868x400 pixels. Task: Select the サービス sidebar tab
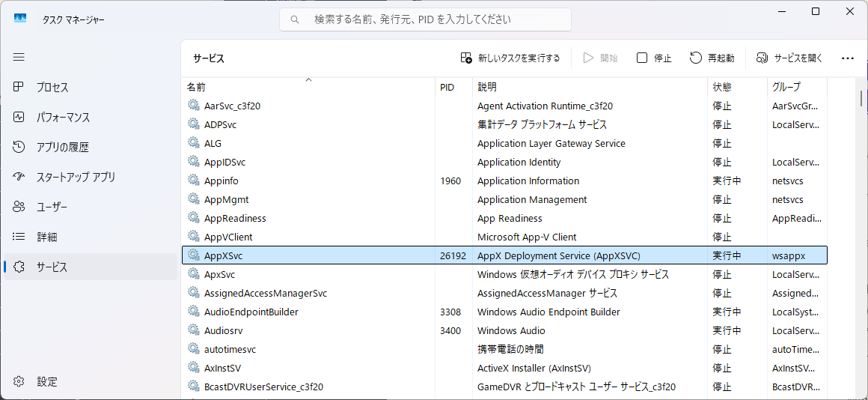click(52, 267)
